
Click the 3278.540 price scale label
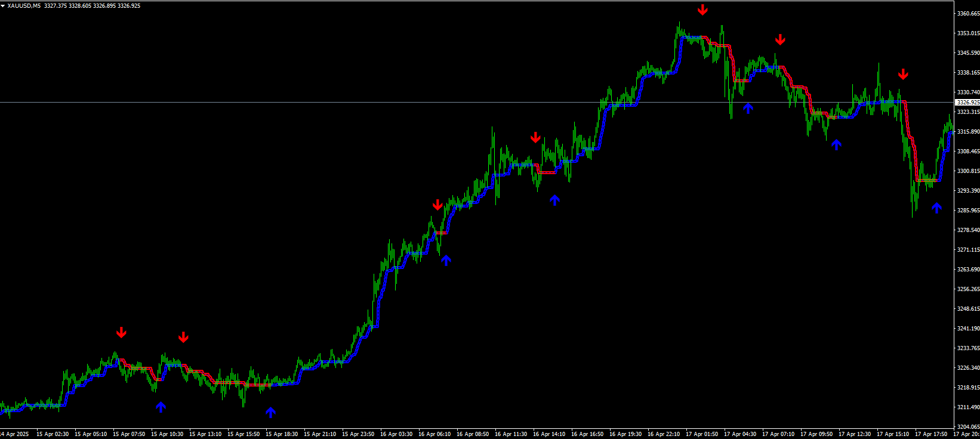click(968, 230)
